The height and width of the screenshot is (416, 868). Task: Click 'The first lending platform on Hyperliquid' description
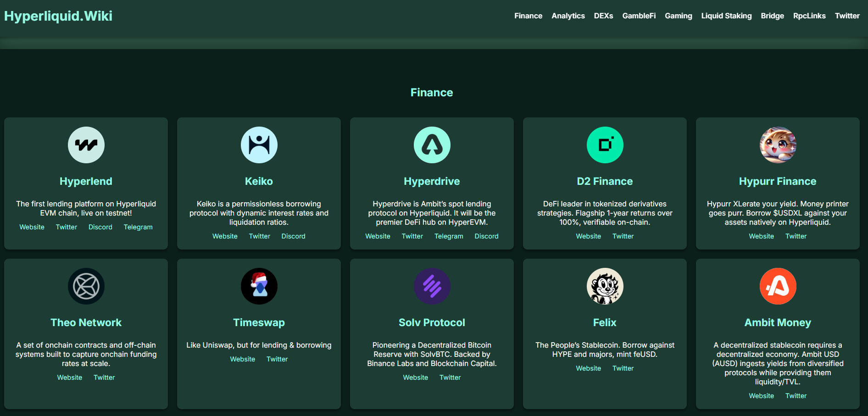(86, 208)
